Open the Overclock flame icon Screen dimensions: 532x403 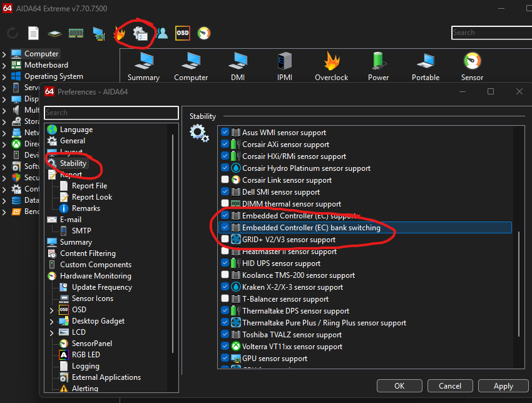332,67
